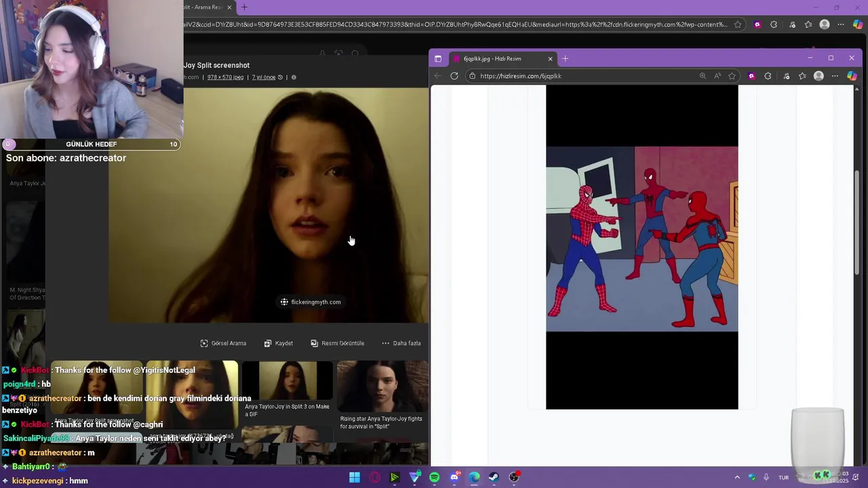
Task: Open profile avatar in front Edge window
Action: click(x=818, y=76)
